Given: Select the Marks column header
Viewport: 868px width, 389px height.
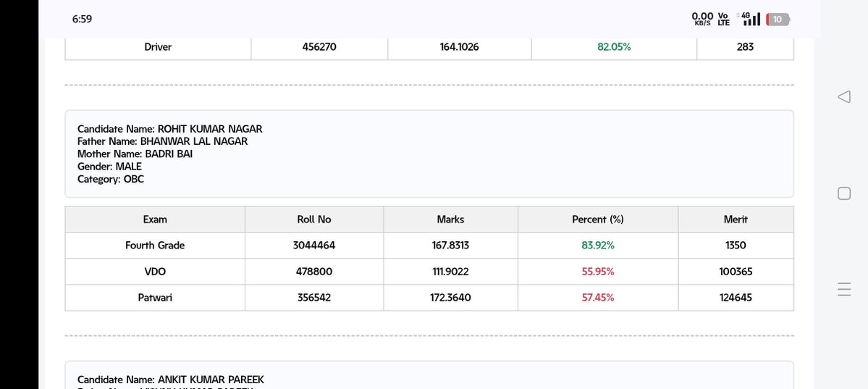Looking at the screenshot, I should (x=450, y=219).
